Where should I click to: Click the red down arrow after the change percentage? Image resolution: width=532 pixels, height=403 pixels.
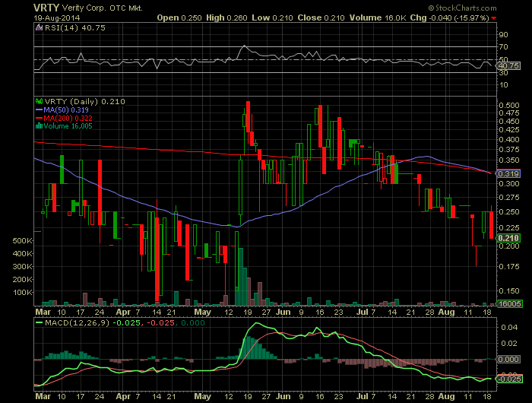coord(493,18)
